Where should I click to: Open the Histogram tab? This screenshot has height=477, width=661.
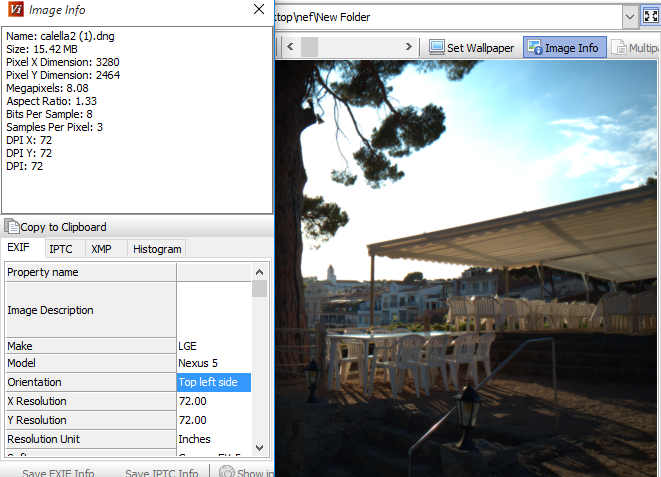(x=157, y=249)
